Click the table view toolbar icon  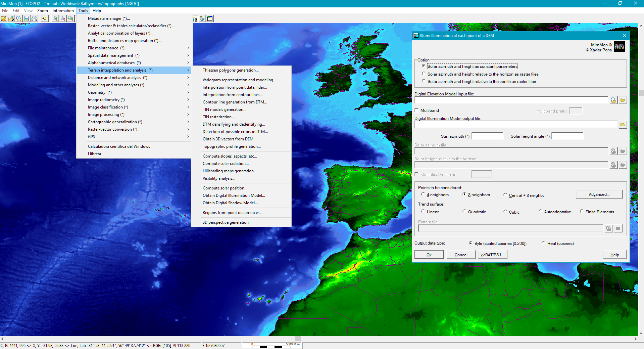click(210, 18)
